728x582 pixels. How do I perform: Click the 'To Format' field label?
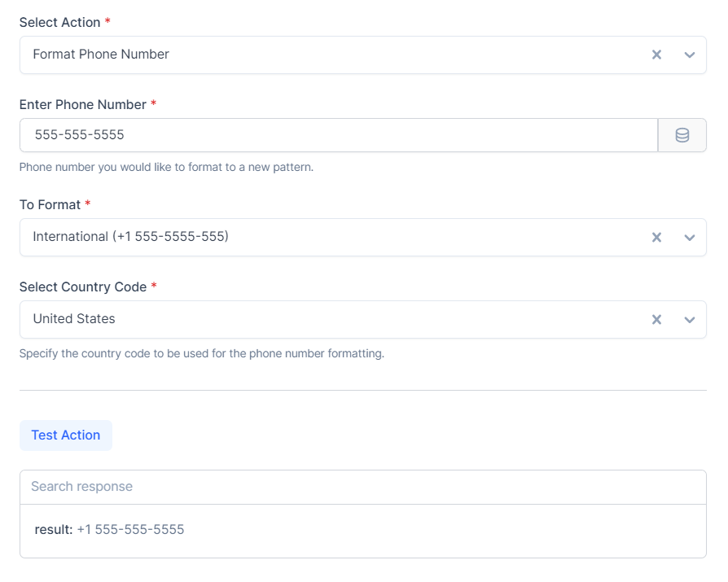click(x=50, y=204)
